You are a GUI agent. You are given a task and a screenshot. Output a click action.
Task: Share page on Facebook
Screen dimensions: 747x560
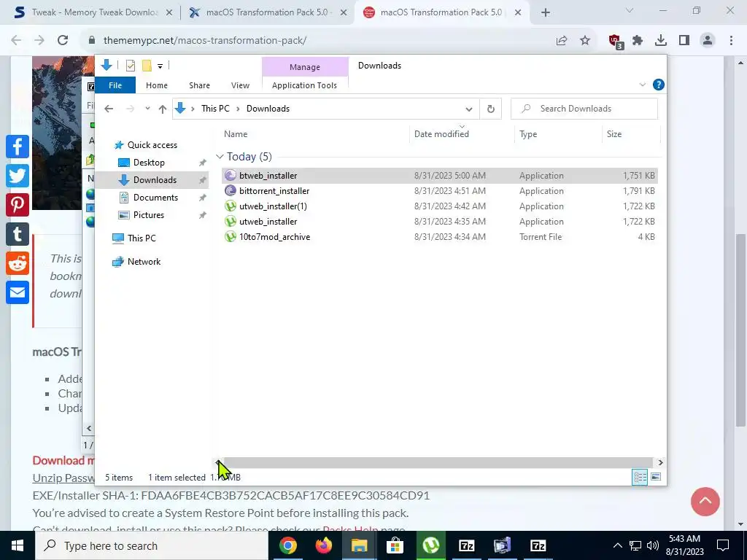point(18,146)
